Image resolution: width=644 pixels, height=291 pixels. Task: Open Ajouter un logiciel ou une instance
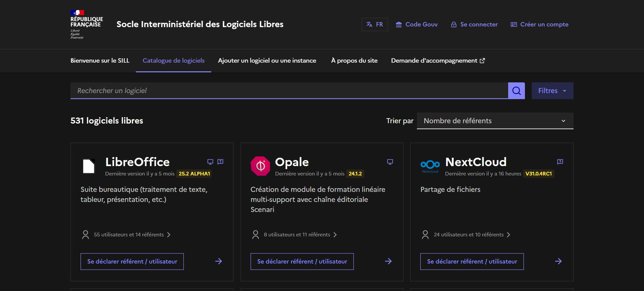pyautogui.click(x=267, y=61)
